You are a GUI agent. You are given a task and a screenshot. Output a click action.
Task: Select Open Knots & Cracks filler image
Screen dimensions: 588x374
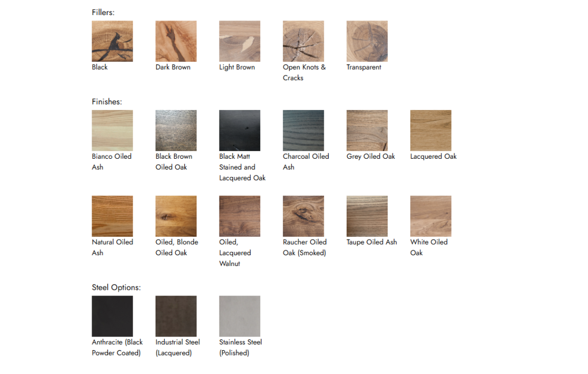303,41
